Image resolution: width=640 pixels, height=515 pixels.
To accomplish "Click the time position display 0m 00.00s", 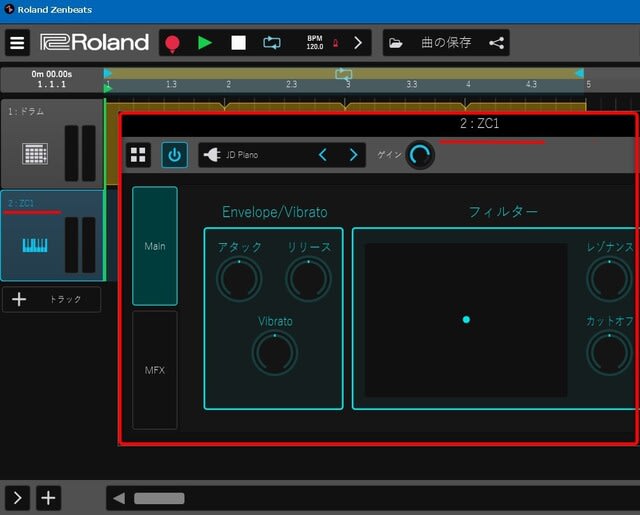I will [51, 74].
